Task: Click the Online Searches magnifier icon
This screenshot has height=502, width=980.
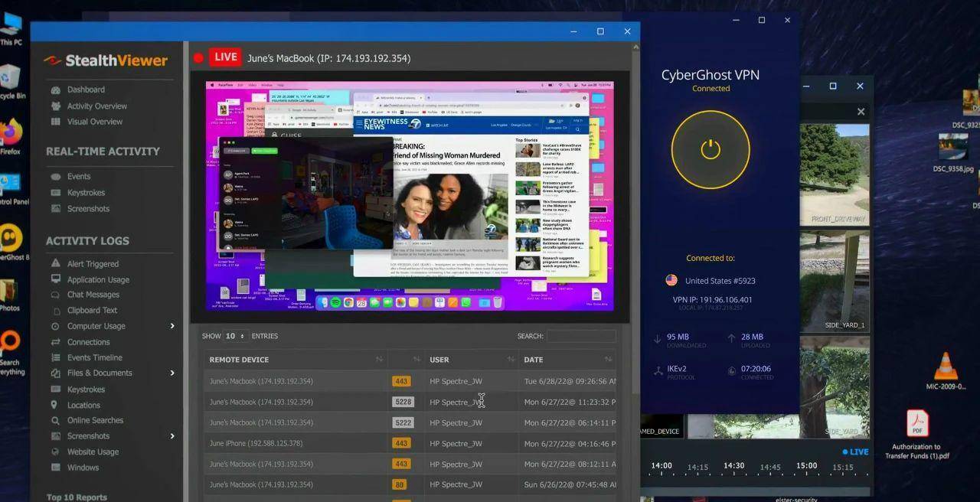Action: coord(55,420)
